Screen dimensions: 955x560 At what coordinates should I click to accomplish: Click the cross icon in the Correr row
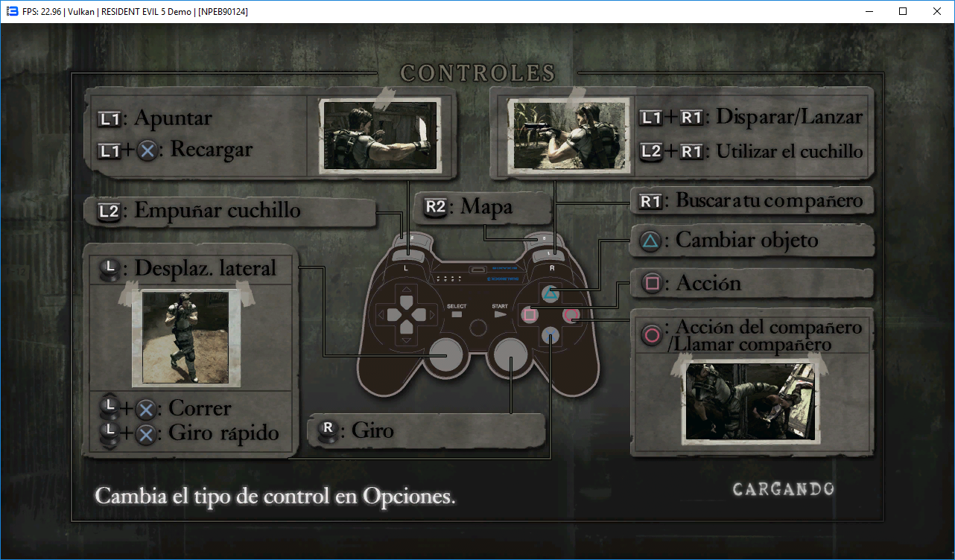pyautogui.click(x=147, y=409)
